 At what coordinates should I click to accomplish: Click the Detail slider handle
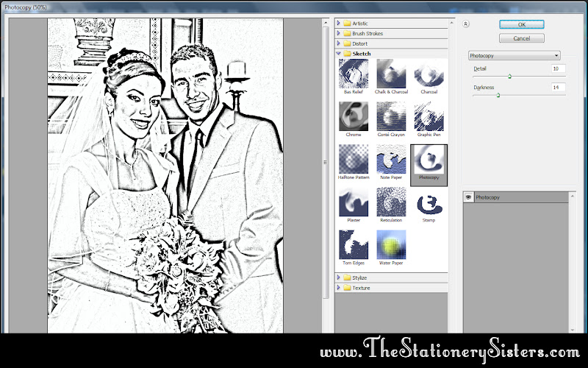509,77
